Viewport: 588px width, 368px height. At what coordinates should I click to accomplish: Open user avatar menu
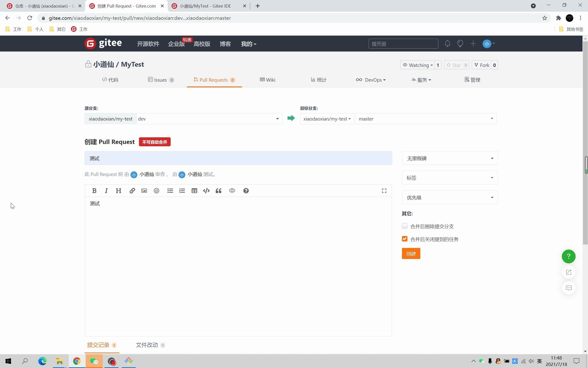(x=488, y=44)
